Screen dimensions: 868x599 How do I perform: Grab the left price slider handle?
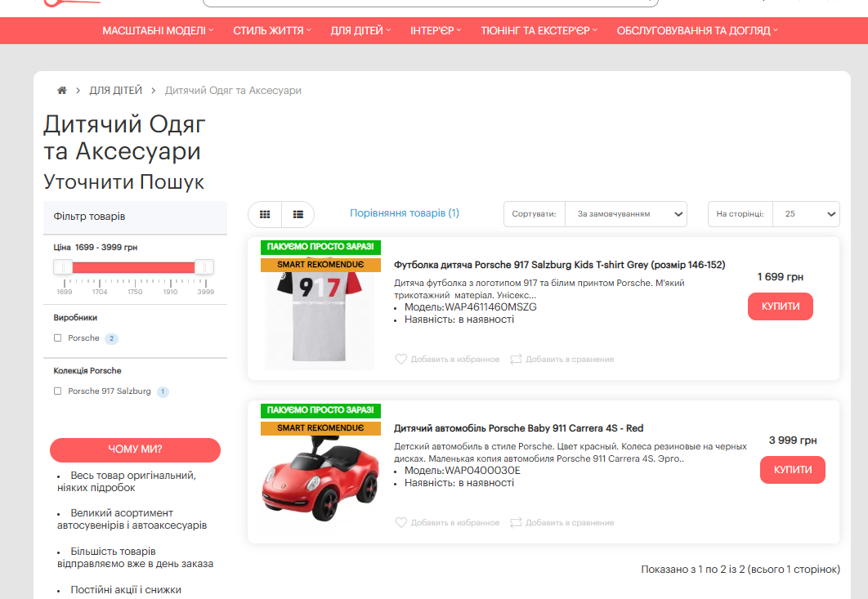pos(63,267)
